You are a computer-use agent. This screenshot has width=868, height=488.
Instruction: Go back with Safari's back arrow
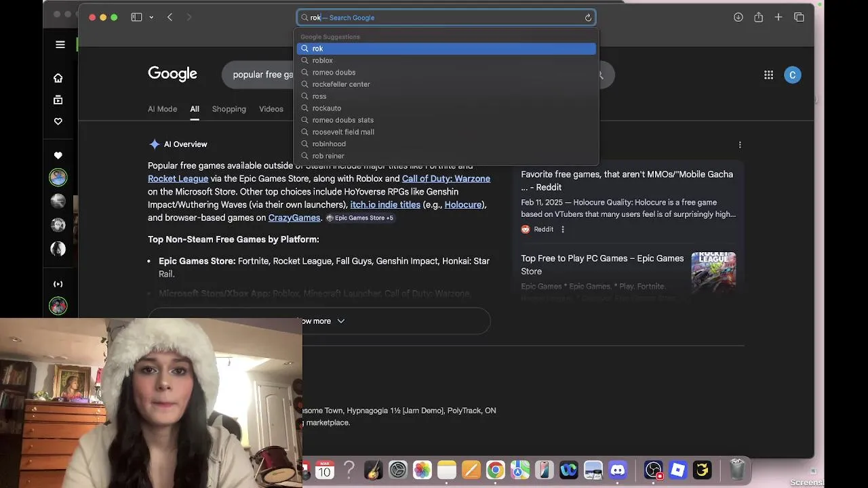pyautogui.click(x=170, y=17)
